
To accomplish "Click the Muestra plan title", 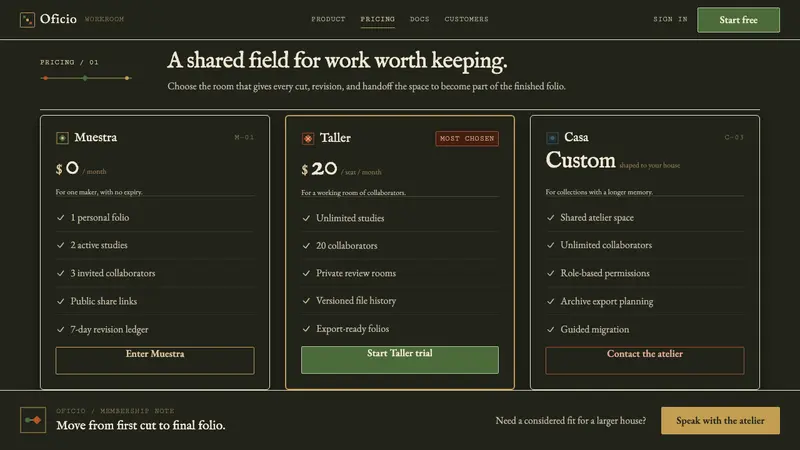I will [95, 137].
